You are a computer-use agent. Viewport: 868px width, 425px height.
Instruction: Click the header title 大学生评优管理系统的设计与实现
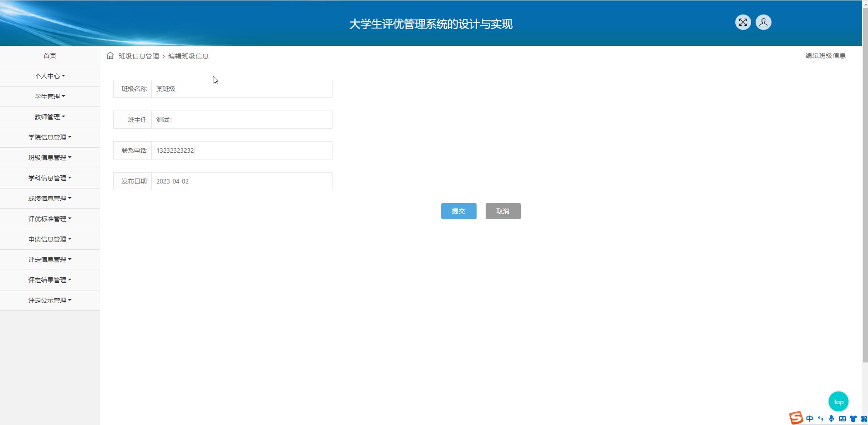(430, 24)
